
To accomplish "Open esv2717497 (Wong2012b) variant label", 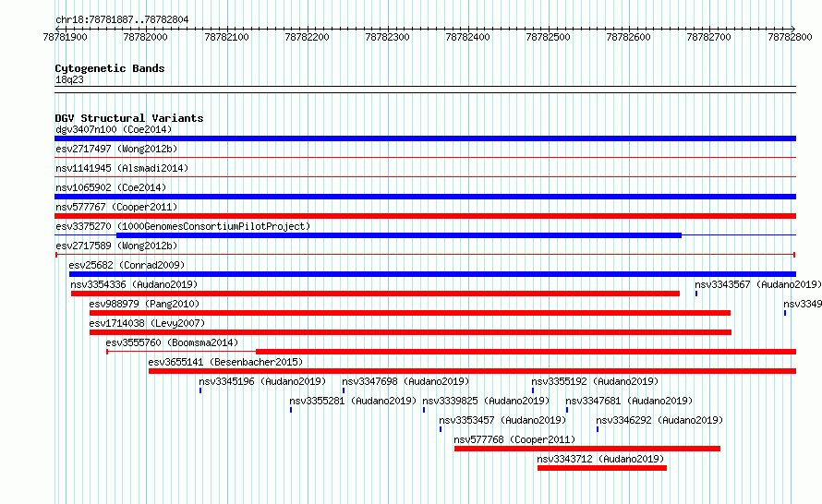I will [x=116, y=149].
